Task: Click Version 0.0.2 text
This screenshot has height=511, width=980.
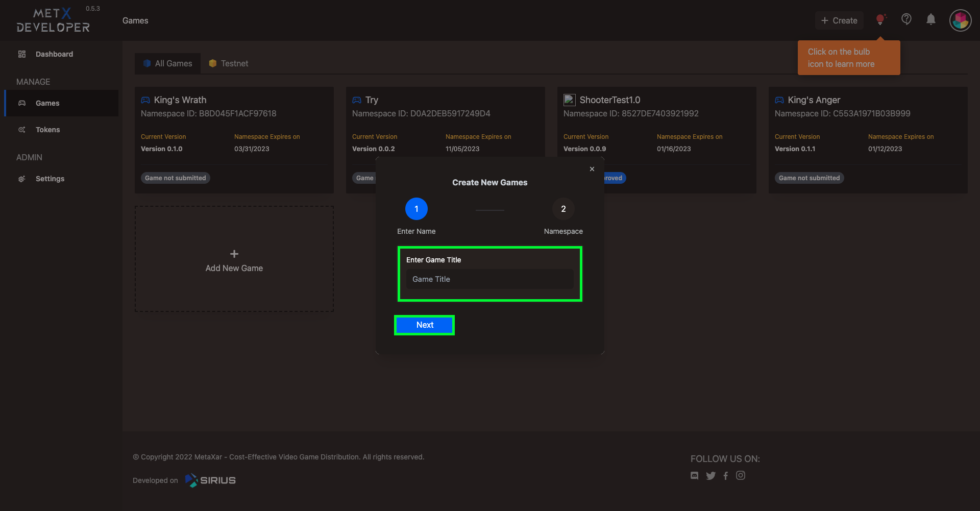Action: 374,149
